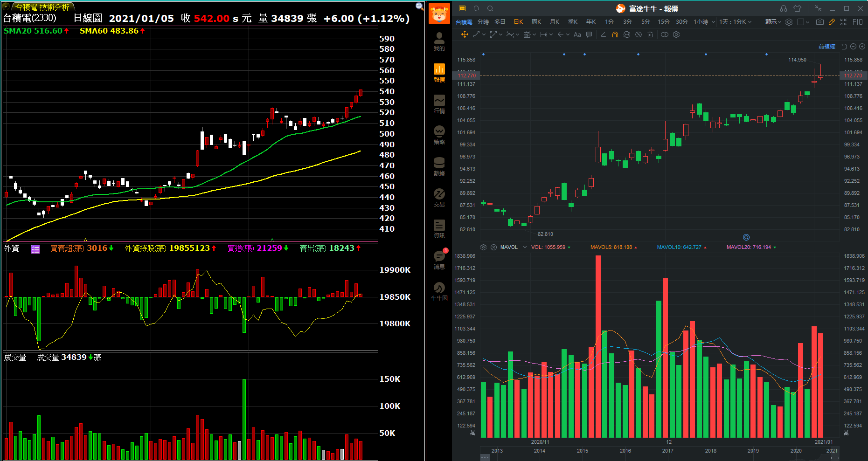Open the 牛牛圈 community sidebar item

(x=439, y=291)
